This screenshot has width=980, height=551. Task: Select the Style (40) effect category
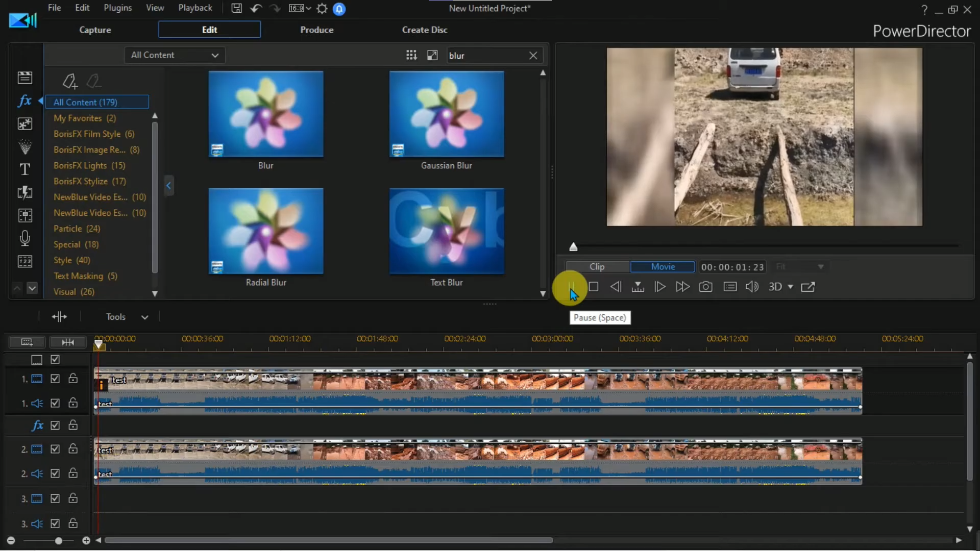click(x=71, y=260)
